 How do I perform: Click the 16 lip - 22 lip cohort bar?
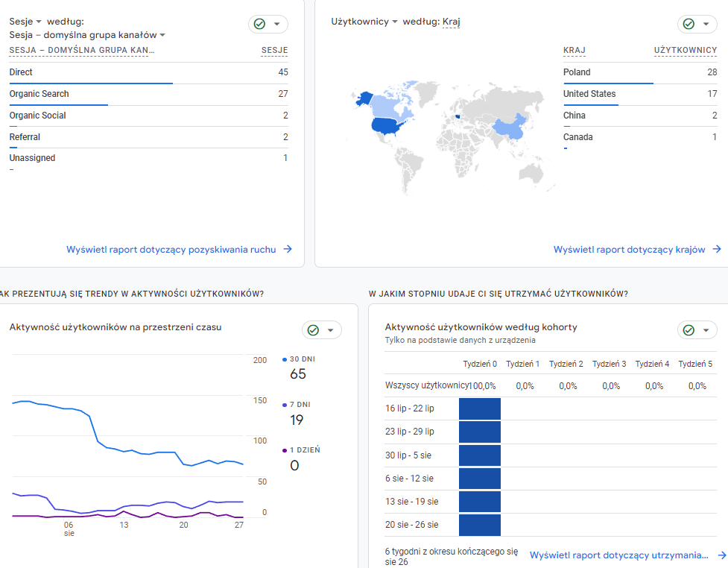pyautogui.click(x=480, y=408)
